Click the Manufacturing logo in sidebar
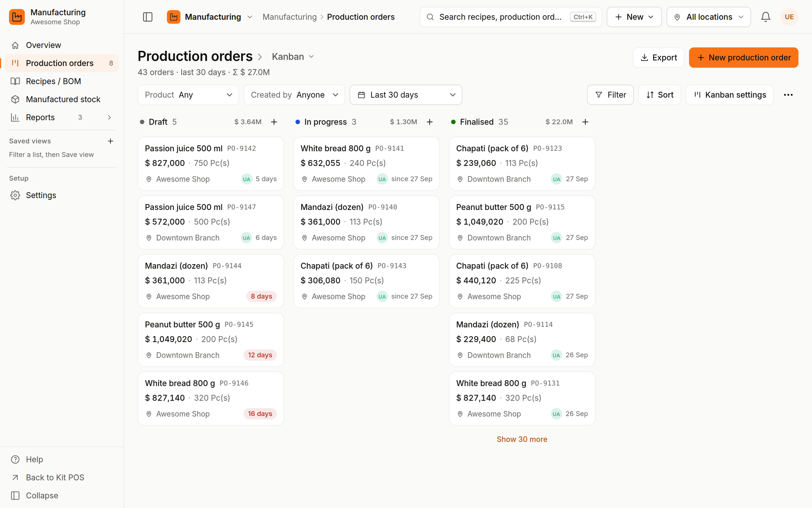 [17, 17]
